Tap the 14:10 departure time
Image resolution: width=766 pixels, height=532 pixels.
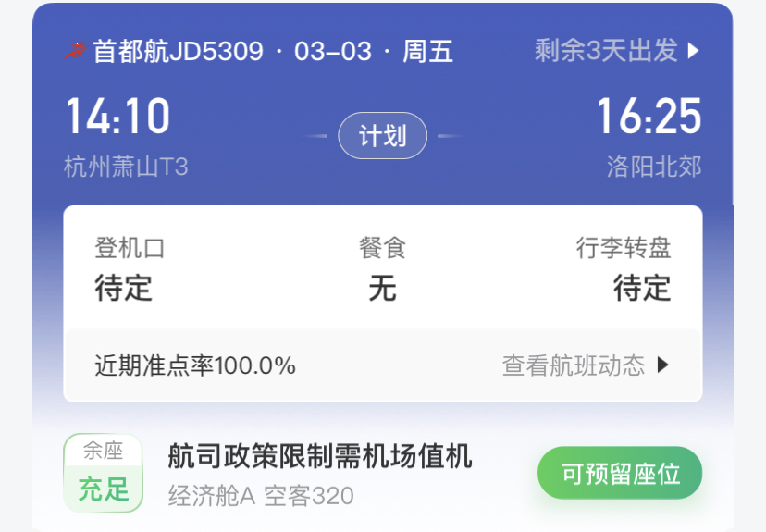tap(117, 116)
